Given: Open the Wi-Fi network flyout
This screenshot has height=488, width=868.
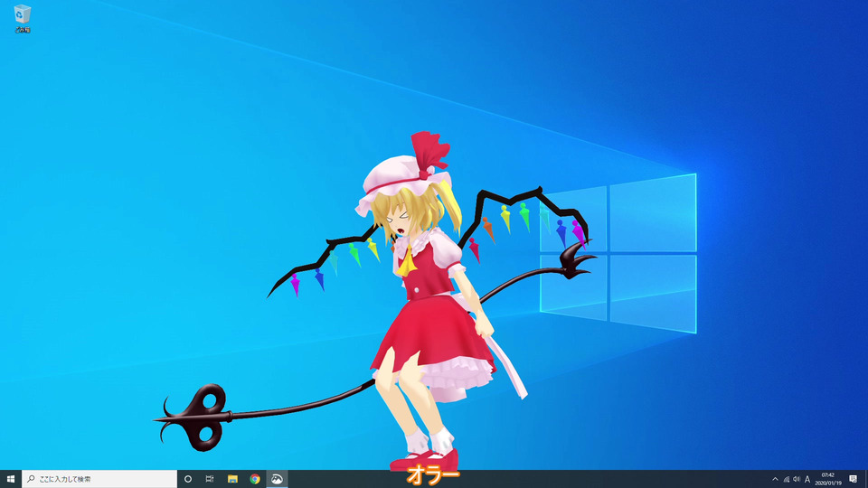Looking at the screenshot, I should coord(786,479).
